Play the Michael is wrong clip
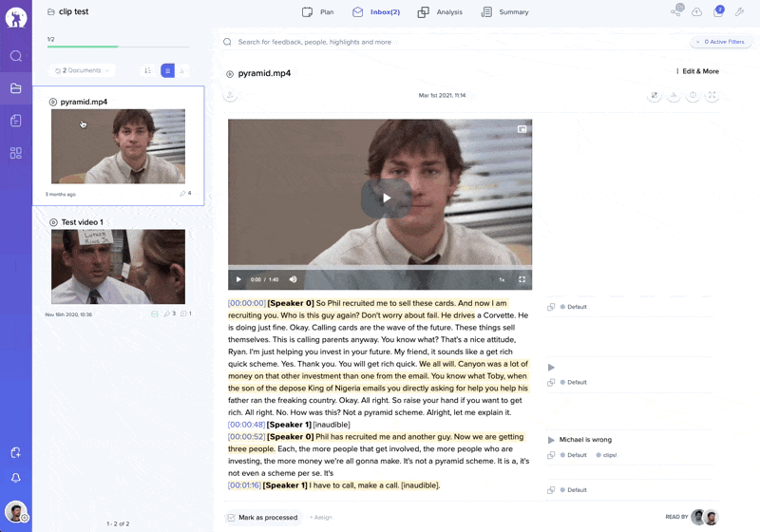760x532 pixels. 551,440
